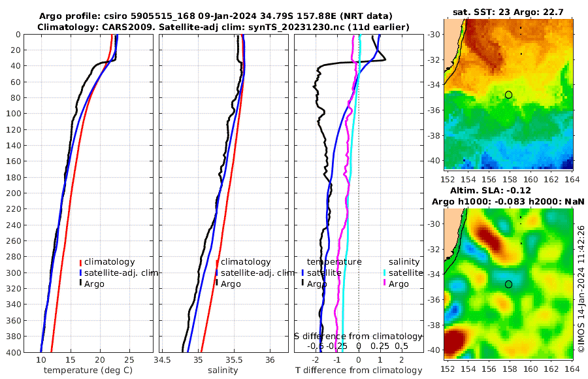Click the red climatology swatch in temperature legend
Screen dimensions: 588x379
[x=80, y=262]
